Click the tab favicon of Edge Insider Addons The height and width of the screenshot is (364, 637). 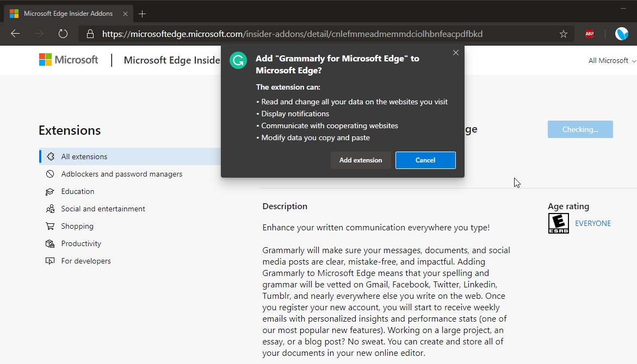click(14, 14)
